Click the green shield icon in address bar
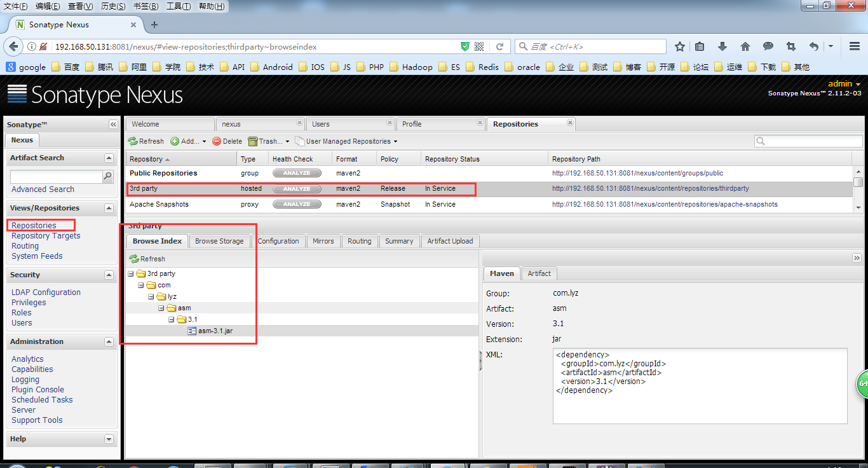The height and width of the screenshot is (468, 868). [465, 46]
